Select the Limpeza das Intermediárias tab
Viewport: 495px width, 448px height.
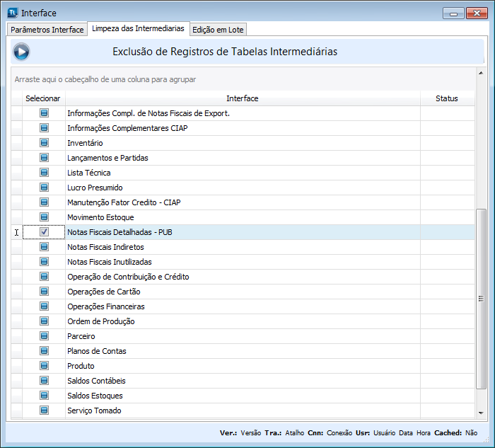tap(138, 28)
